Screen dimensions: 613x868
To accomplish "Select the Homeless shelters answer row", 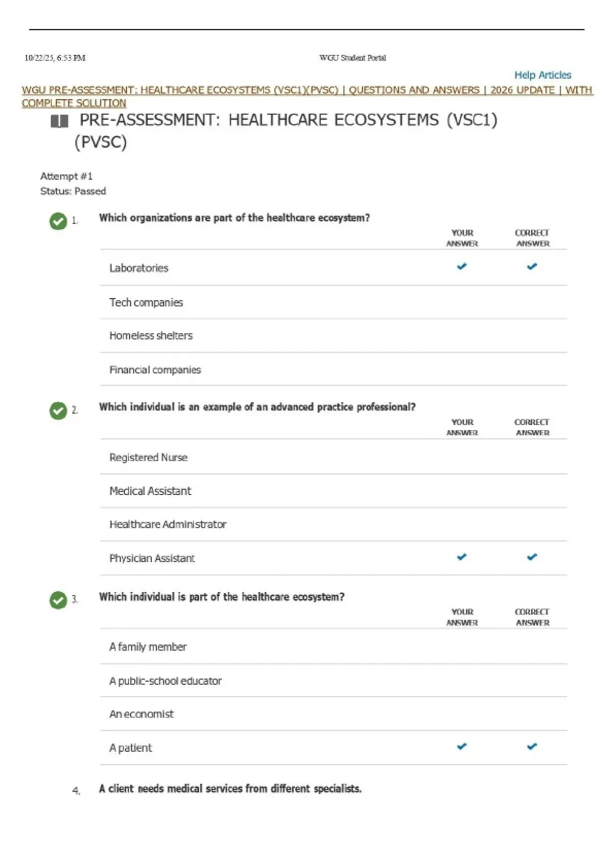I will coord(334,335).
